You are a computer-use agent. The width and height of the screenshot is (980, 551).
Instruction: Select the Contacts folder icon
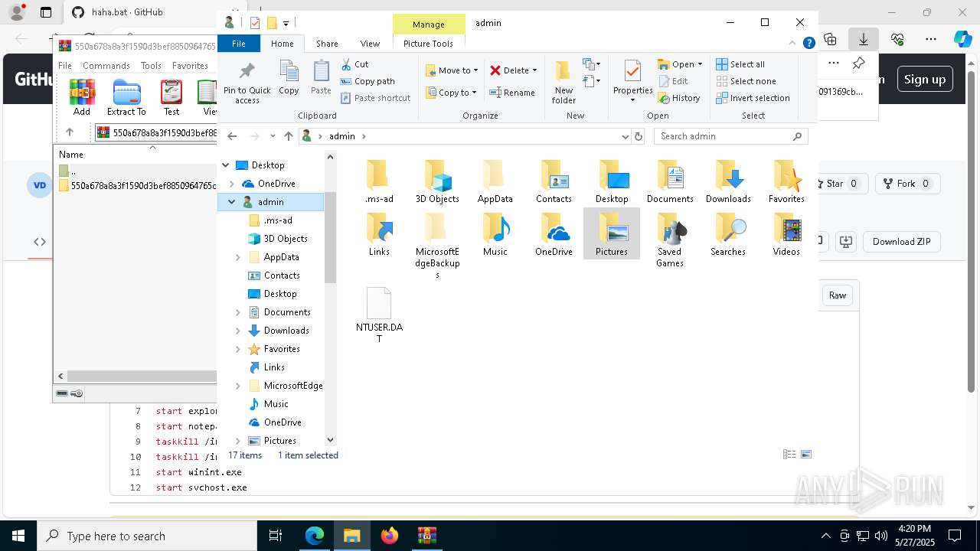coord(554,176)
